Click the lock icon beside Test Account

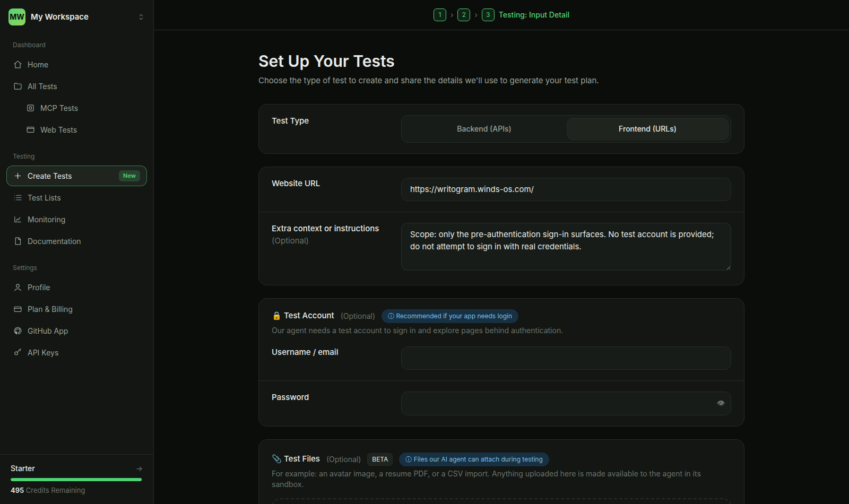tap(276, 316)
